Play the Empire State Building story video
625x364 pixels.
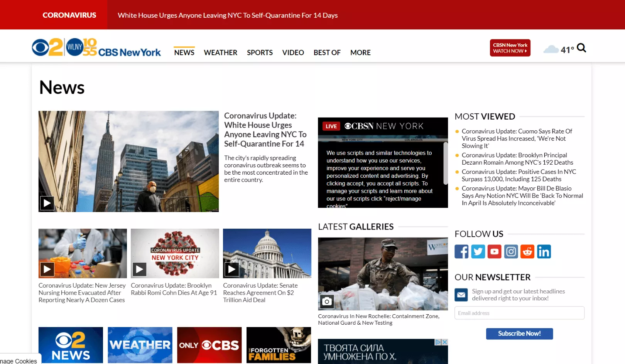coord(47,203)
